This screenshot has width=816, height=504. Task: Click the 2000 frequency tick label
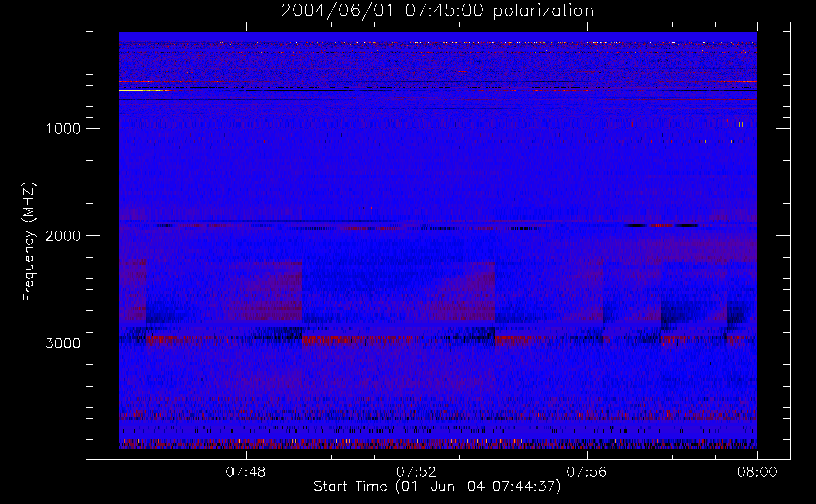(63, 236)
